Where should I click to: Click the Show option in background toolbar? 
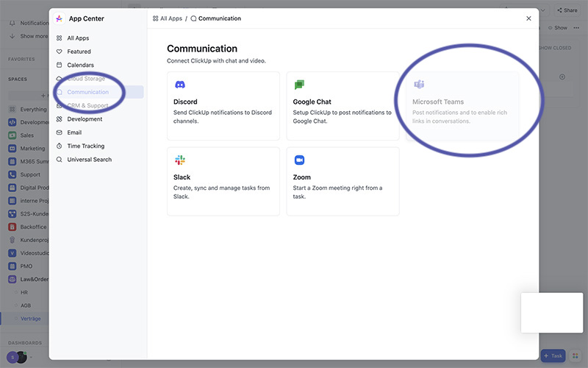pyautogui.click(x=558, y=28)
